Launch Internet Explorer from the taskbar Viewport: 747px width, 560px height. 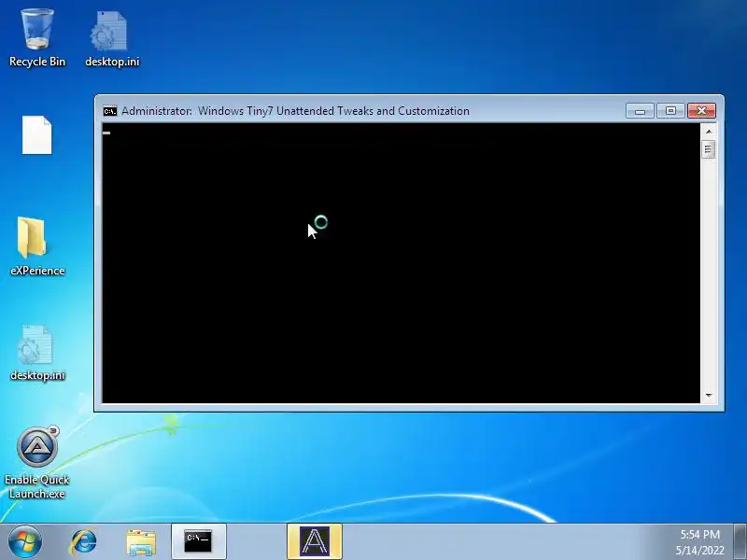(84, 542)
